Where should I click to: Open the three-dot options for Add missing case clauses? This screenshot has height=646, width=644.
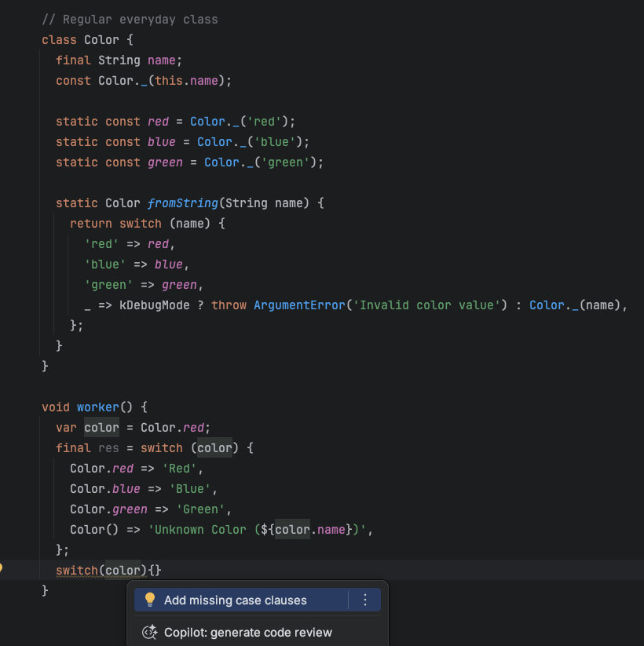coord(365,600)
